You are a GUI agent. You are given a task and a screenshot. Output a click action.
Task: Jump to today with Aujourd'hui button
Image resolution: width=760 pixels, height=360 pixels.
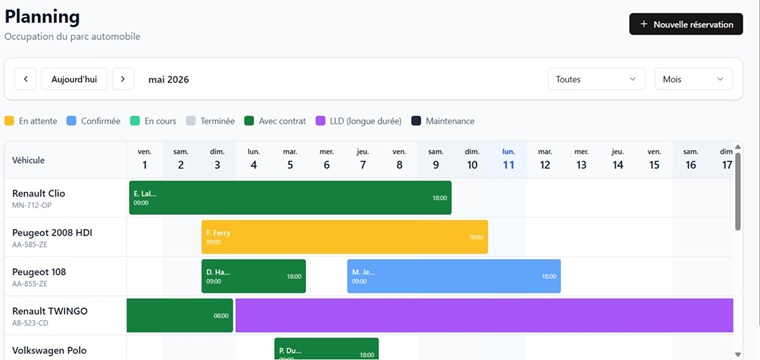point(74,79)
